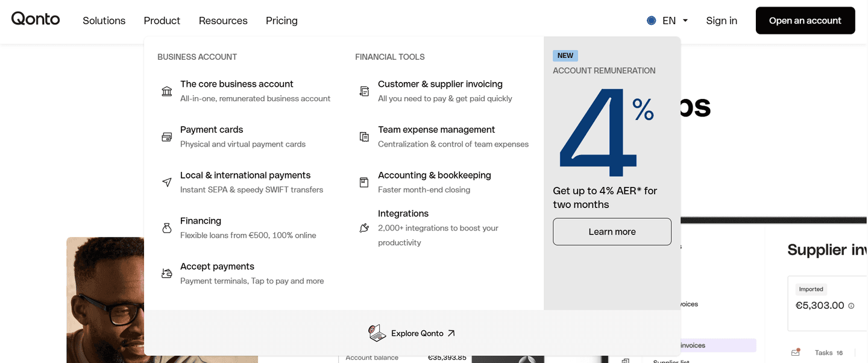Open The core business account link
The width and height of the screenshot is (868, 363).
pyautogui.click(x=237, y=84)
